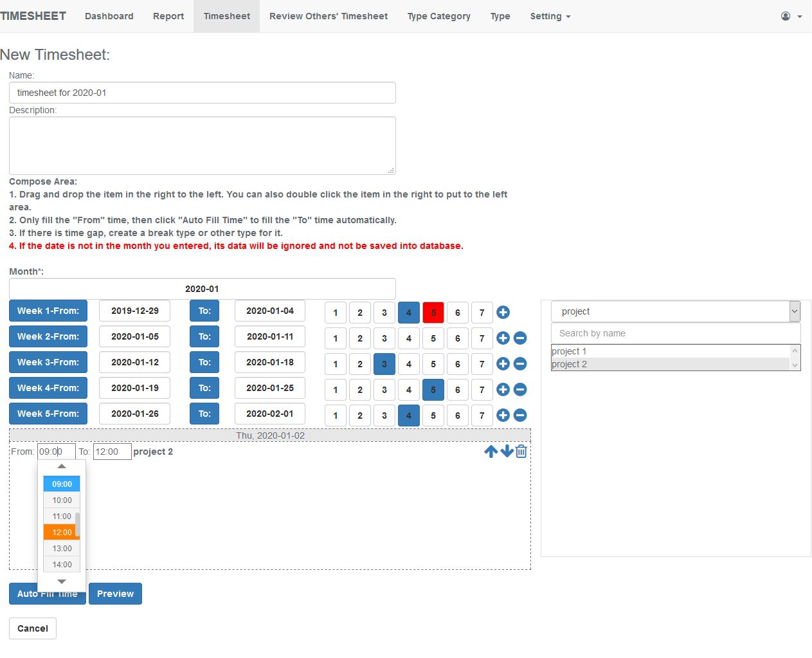This screenshot has height=658, width=812.
Task: Click the Search by name field
Action: coord(676,333)
